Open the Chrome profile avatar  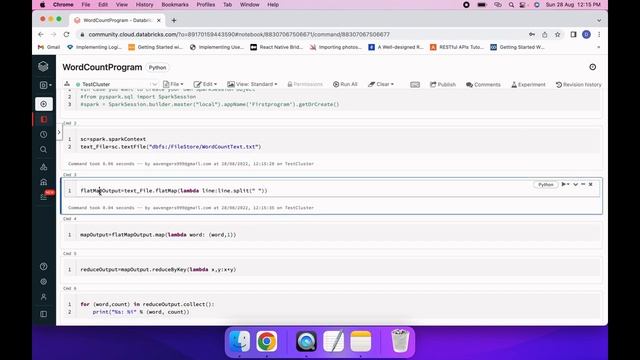[x=586, y=35]
